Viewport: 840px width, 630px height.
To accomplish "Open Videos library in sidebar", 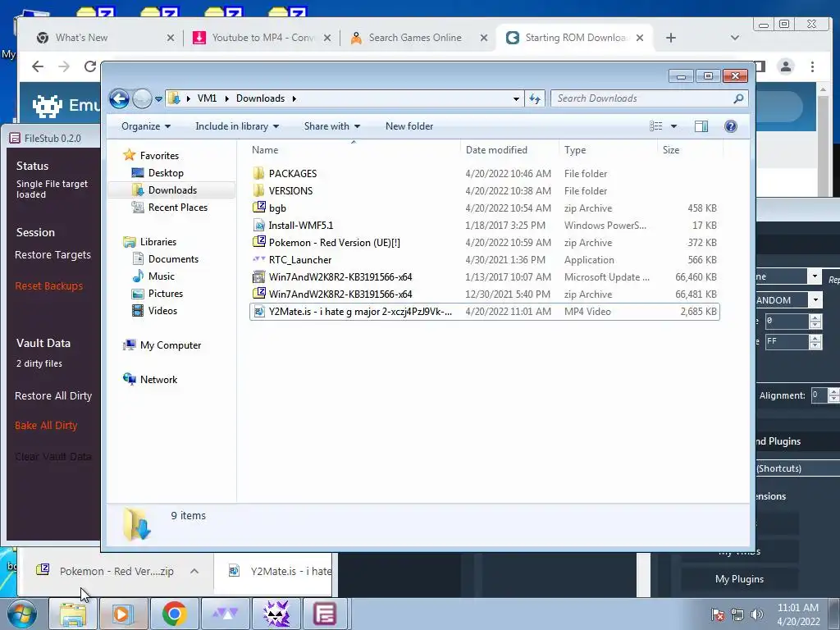I will [x=162, y=311].
